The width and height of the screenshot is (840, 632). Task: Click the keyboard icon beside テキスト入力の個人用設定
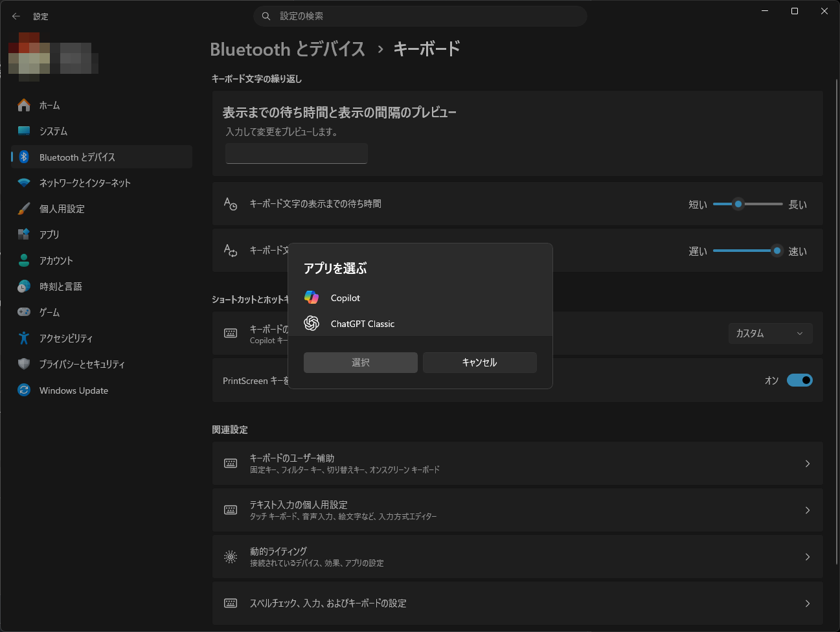pyautogui.click(x=231, y=510)
